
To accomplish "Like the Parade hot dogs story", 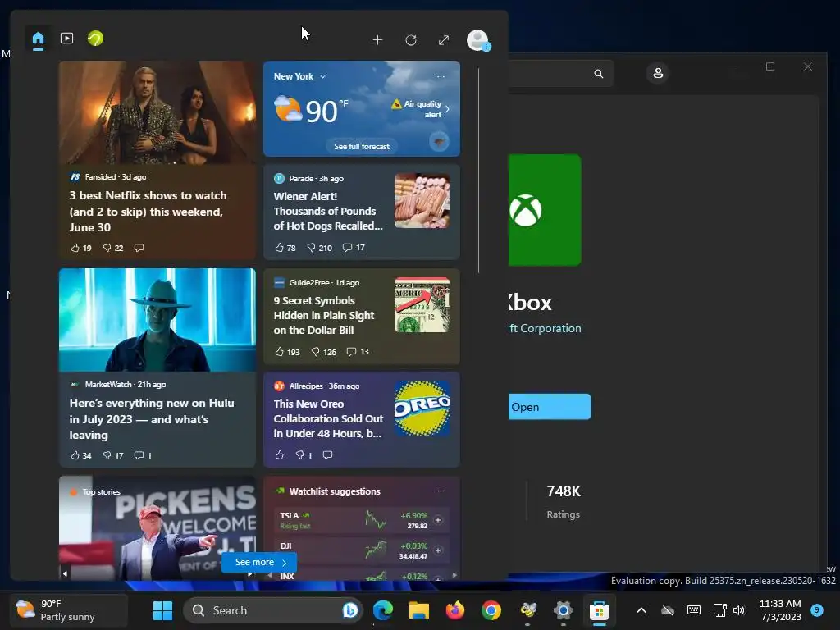I will (285, 248).
